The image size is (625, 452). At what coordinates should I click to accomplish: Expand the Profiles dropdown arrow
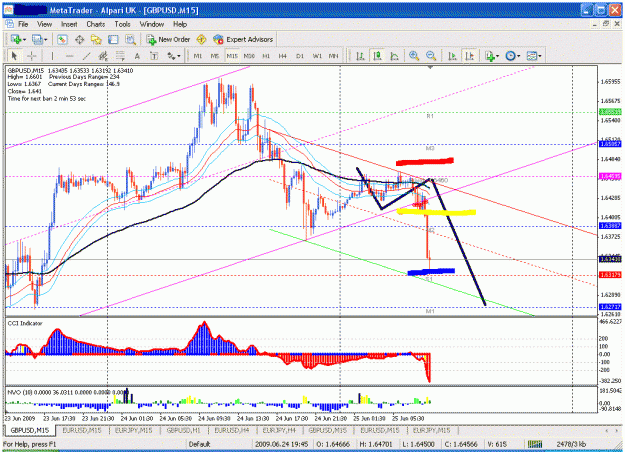click(x=45, y=40)
